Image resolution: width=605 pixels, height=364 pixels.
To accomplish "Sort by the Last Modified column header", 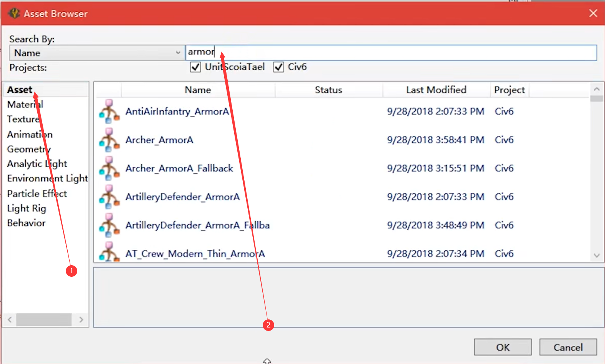I will [436, 90].
